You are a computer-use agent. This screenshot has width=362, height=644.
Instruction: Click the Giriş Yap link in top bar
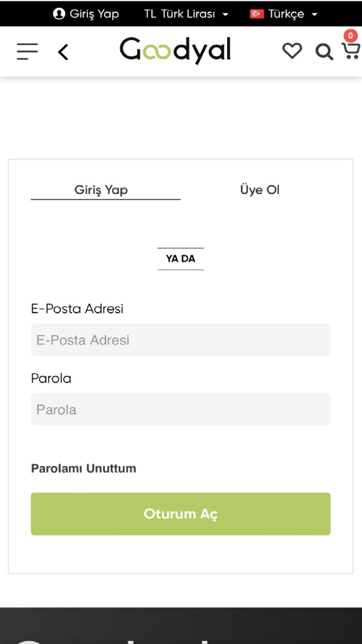click(94, 14)
